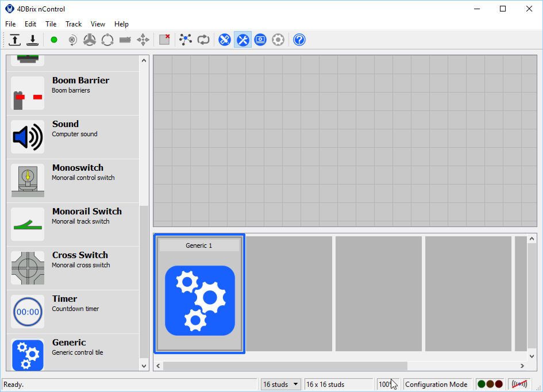Open the grey gear settings icon
Screen dimensions: 543x392
point(278,40)
